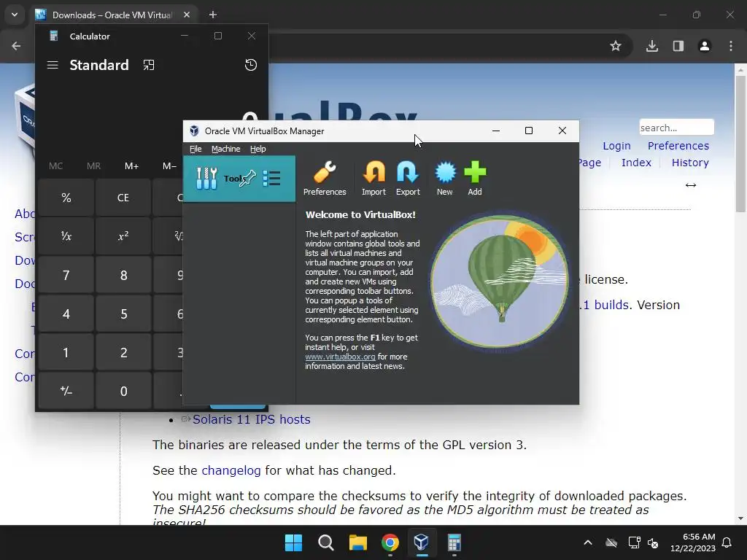The width and height of the screenshot is (747, 560).
Task: Click calculator digit 2 key
Action: [x=123, y=352]
